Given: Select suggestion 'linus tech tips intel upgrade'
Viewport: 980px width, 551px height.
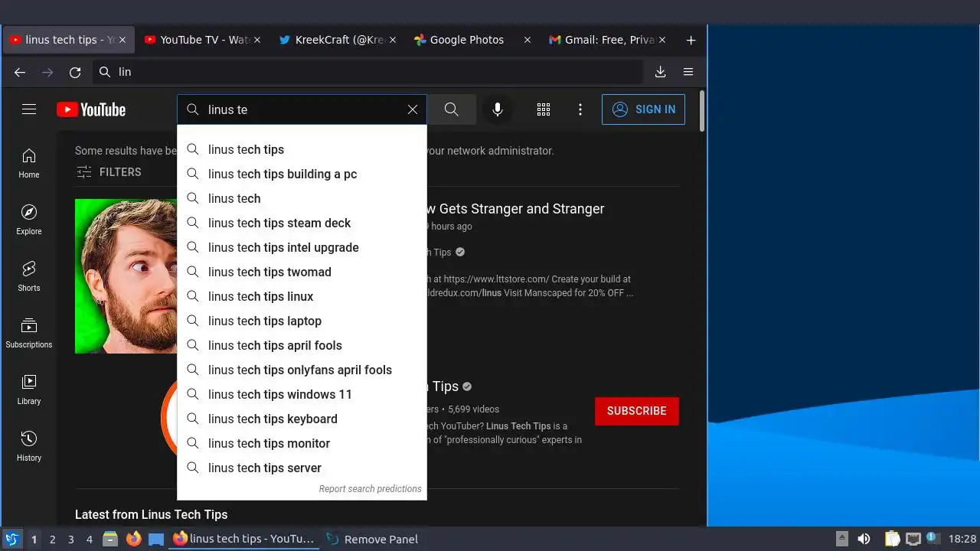Looking at the screenshot, I should click(302, 247).
